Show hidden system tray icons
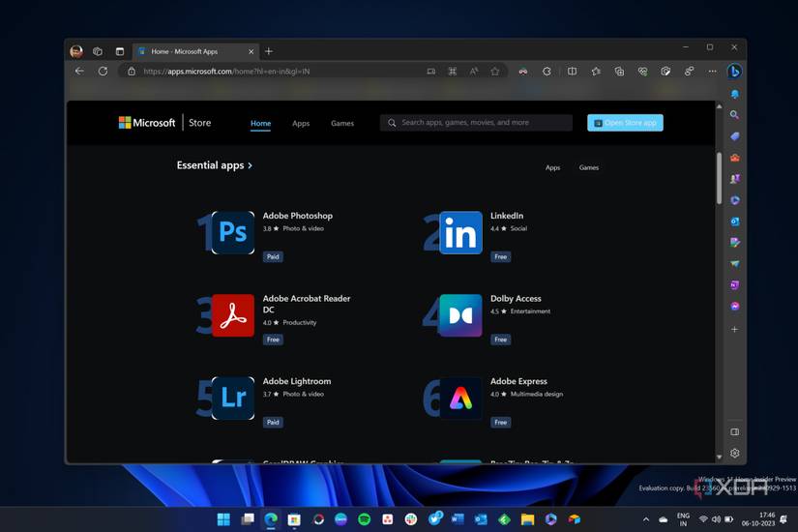This screenshot has height=532, width=798. 646,519
